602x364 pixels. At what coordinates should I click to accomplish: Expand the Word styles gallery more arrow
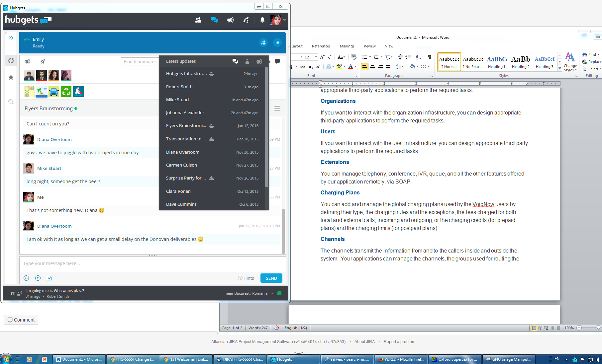(559, 68)
